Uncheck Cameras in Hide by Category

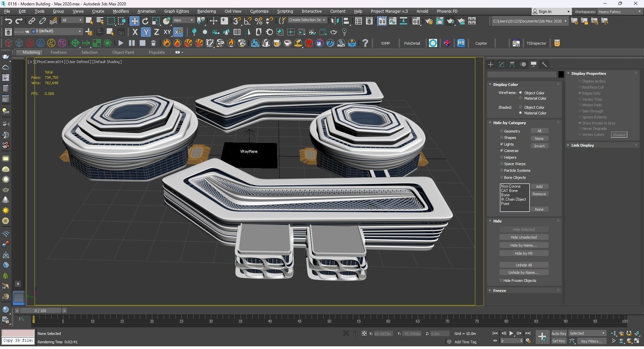click(x=502, y=151)
